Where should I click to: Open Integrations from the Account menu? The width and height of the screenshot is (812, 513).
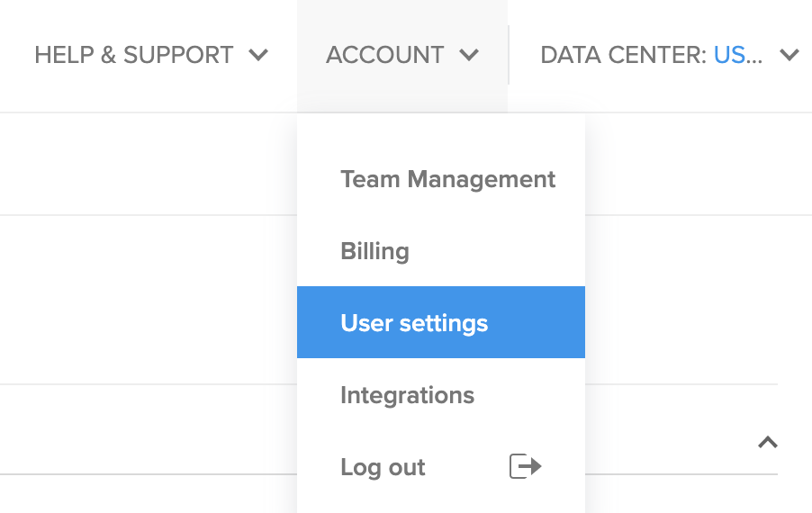tap(441, 394)
